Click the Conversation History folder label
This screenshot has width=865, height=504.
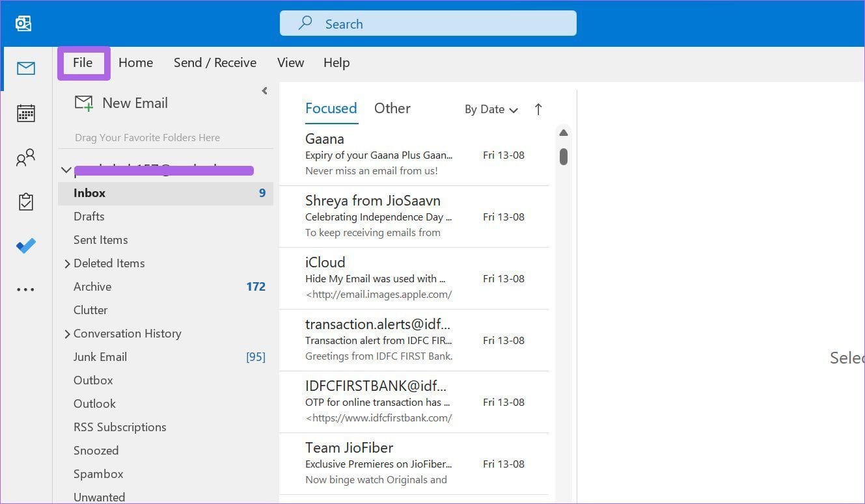click(128, 334)
